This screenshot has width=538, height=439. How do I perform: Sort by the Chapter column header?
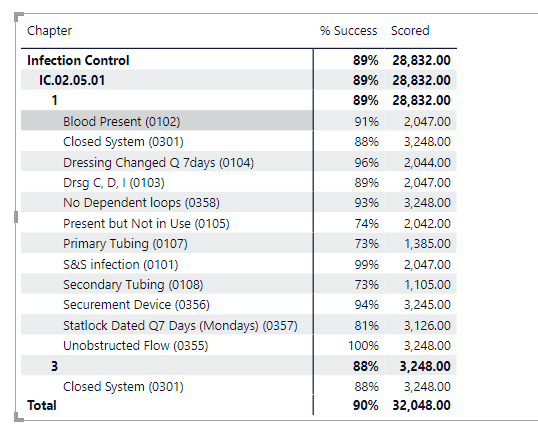click(49, 31)
